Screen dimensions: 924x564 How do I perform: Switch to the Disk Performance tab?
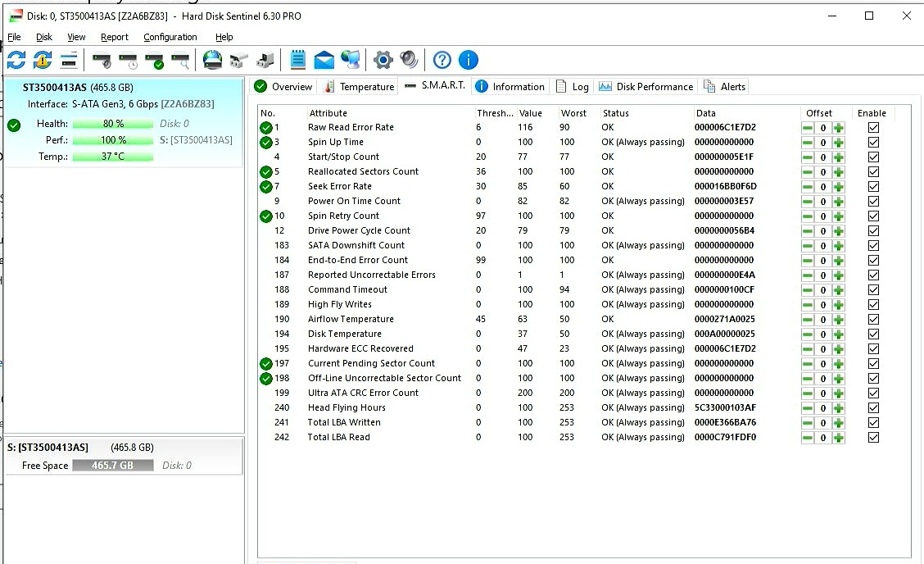[x=646, y=87]
